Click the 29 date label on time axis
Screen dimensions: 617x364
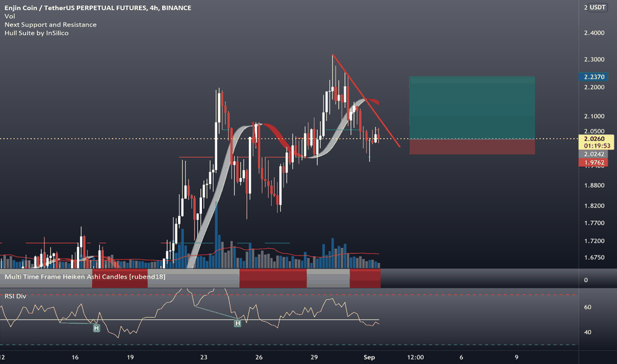point(314,357)
